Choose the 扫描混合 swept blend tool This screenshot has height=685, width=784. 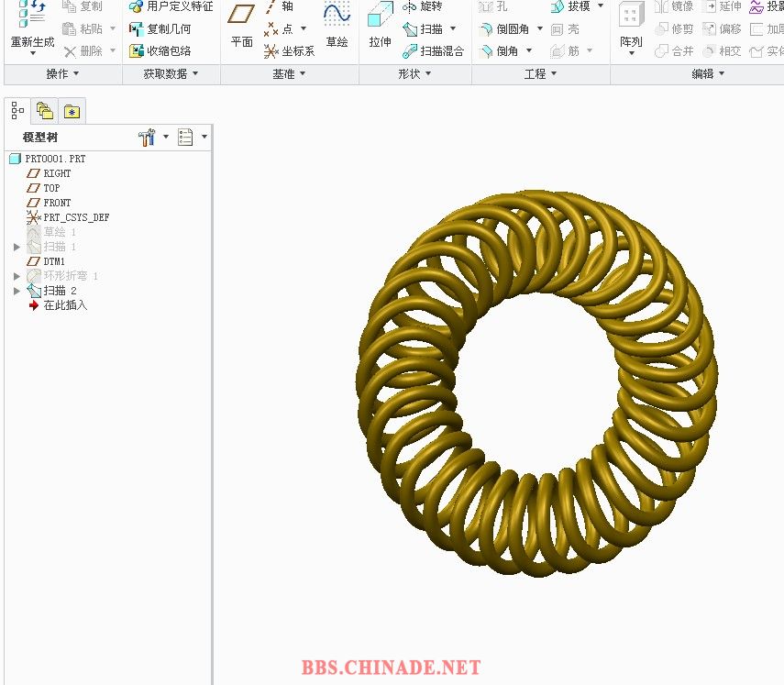(x=433, y=51)
